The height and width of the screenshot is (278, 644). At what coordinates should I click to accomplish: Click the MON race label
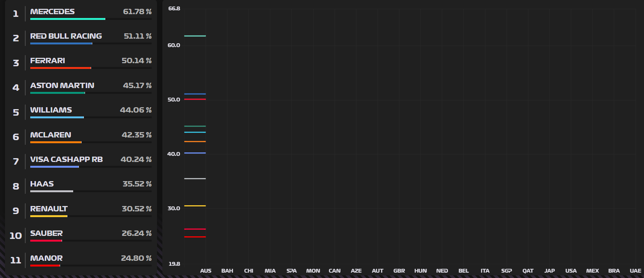(313, 271)
